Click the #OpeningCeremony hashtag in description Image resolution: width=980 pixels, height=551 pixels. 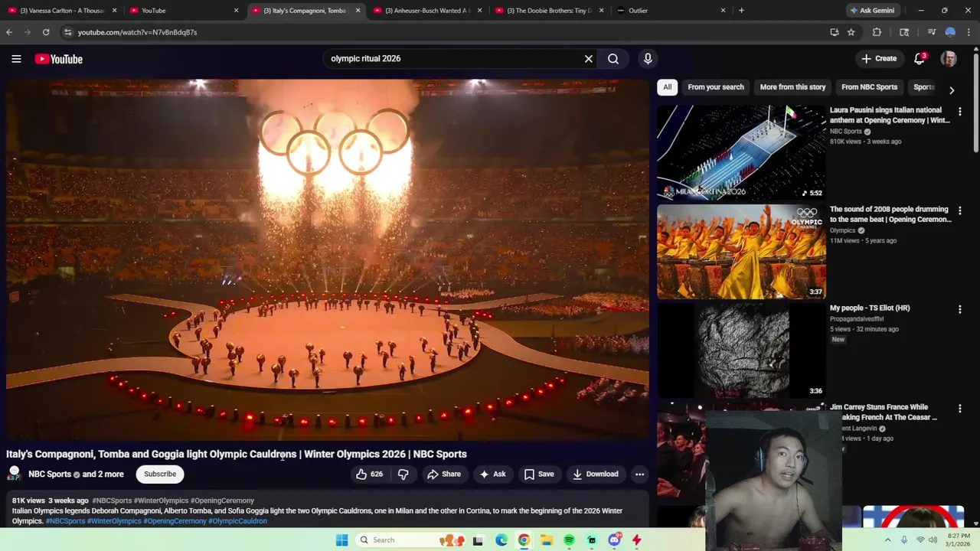tap(175, 521)
